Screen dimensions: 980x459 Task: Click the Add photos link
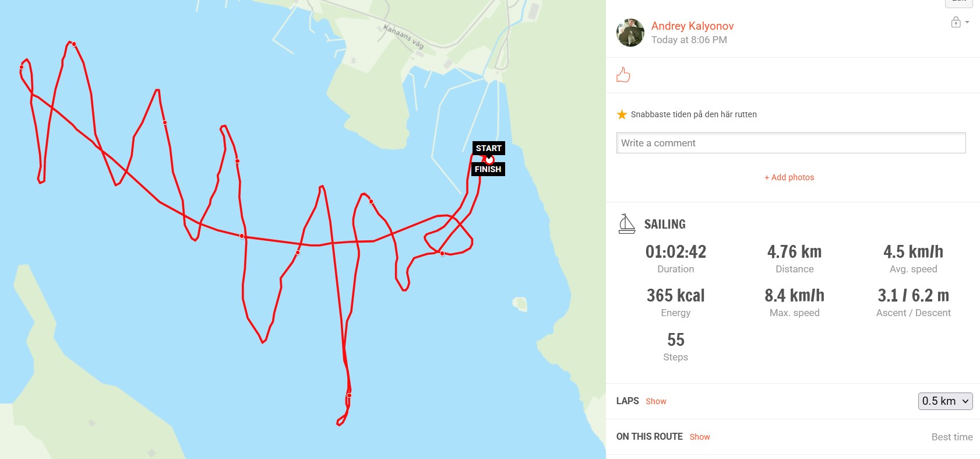[789, 177]
